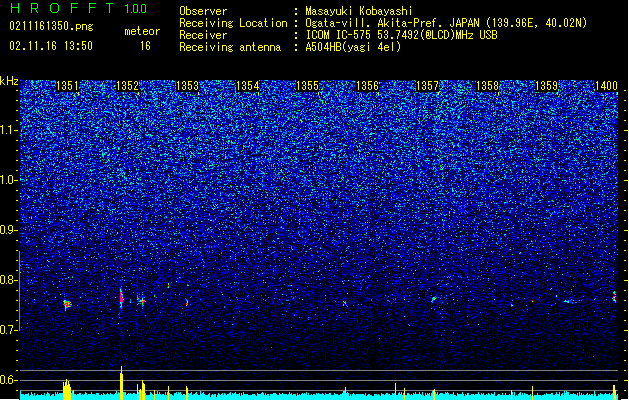Click the 0.8 kHz axis label
The image size is (629, 400).
click(9, 280)
